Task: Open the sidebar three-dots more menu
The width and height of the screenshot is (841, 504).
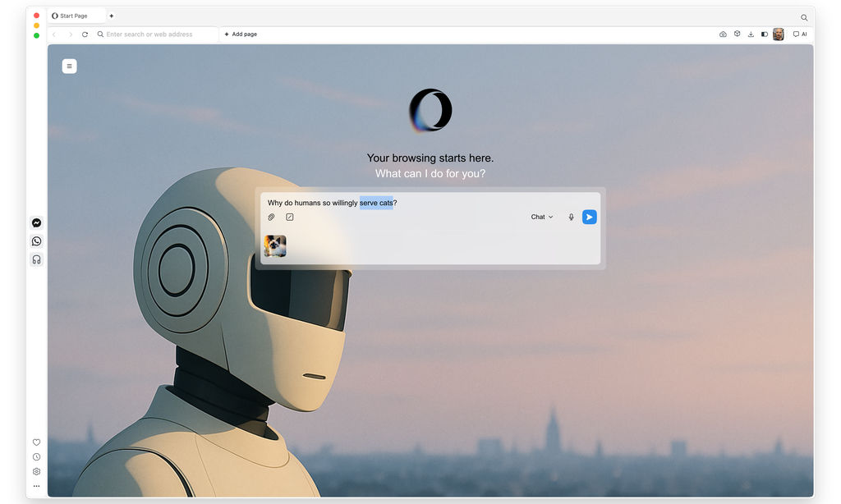Action: pos(36,486)
